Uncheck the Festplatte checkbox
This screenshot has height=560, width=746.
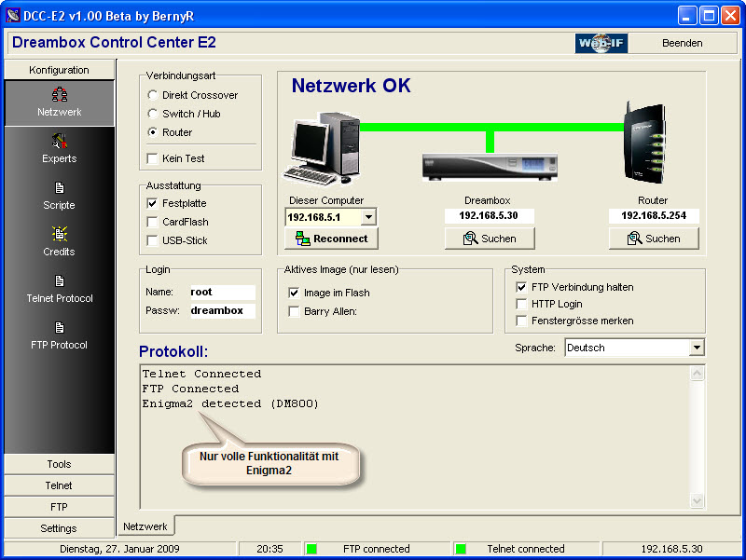coord(152,203)
